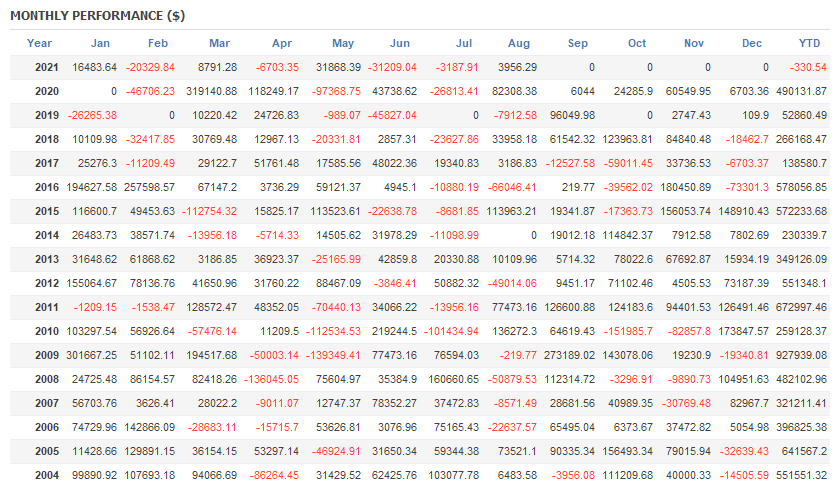The height and width of the screenshot is (490, 838).
Task: Click the Year column header
Action: [x=39, y=43]
